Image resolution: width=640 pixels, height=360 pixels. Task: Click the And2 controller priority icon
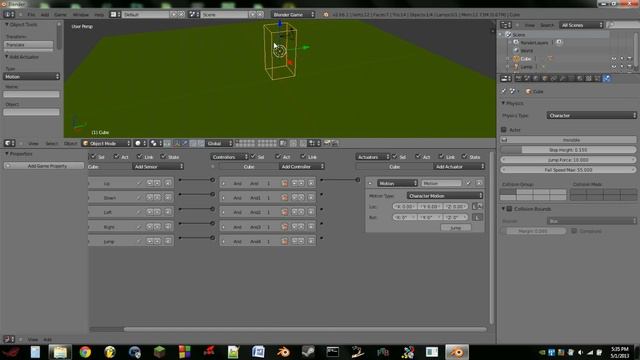284,212
